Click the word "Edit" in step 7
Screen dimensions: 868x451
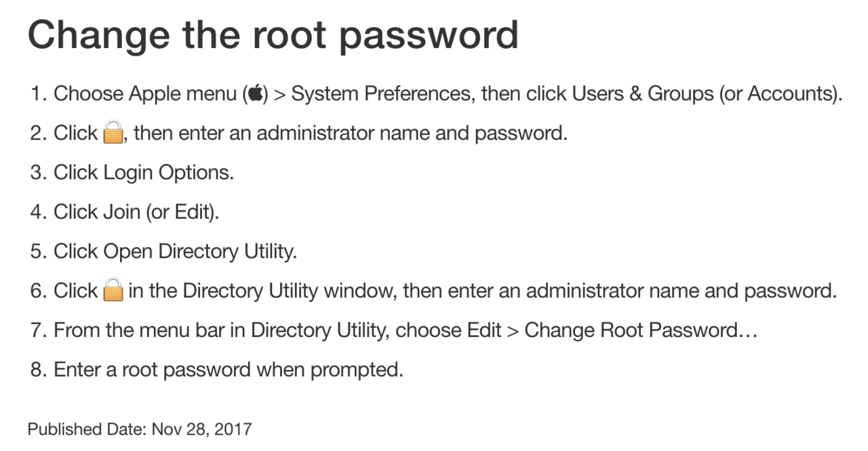coord(485,331)
